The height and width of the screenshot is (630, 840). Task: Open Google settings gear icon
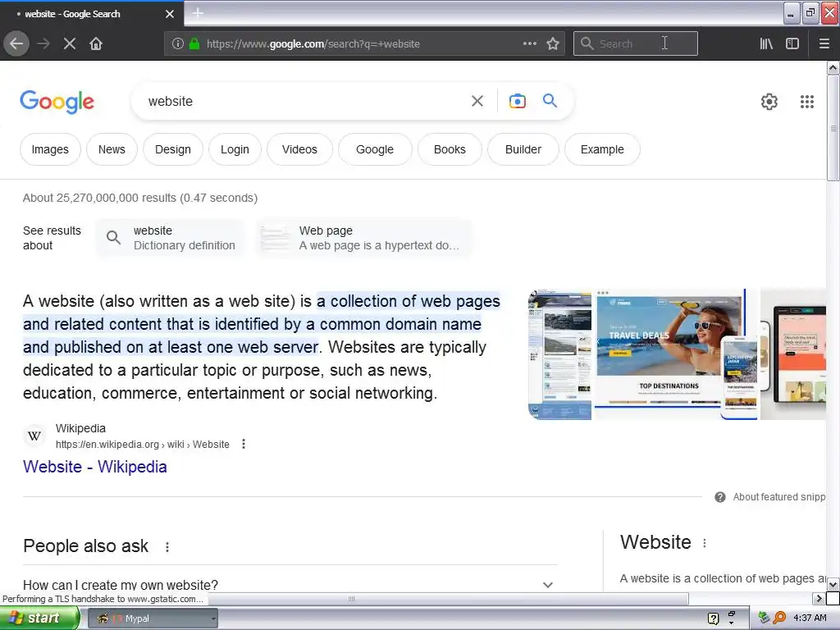[769, 101]
